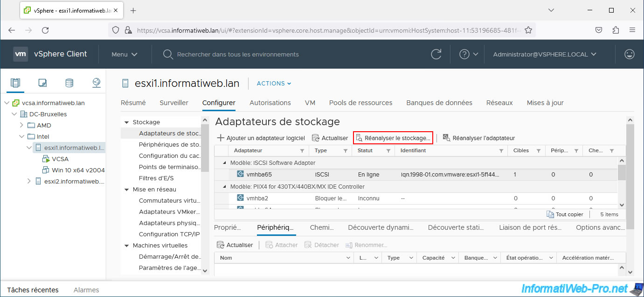The image size is (644, 297).
Task: Bookmark this page with star icon
Action: [528, 30]
